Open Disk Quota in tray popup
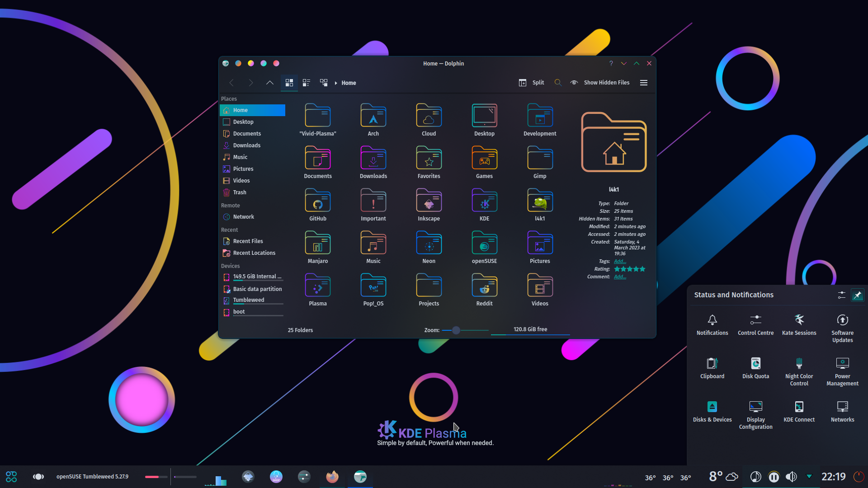Viewport: 868px width, 488px height. pos(756,369)
